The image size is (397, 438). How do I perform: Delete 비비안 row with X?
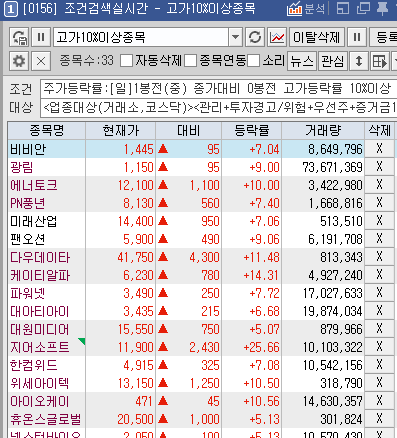pyautogui.click(x=379, y=149)
